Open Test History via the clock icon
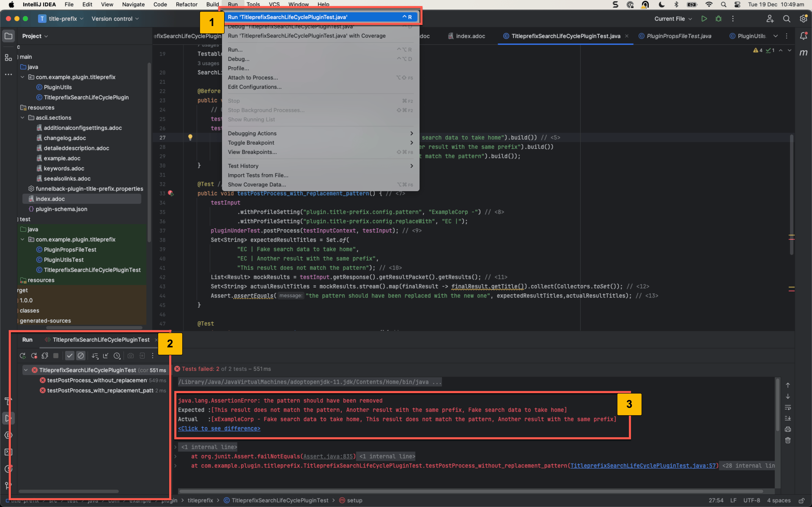Image resolution: width=812 pixels, height=507 pixels. click(x=117, y=356)
